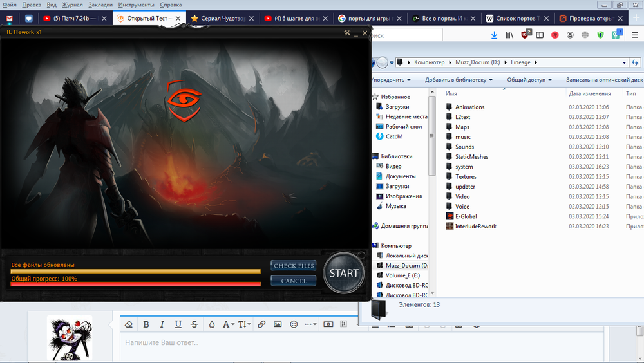Click the Напишите Ваш ответ text field
Viewport: 644px width, 363px height.
pos(361,343)
